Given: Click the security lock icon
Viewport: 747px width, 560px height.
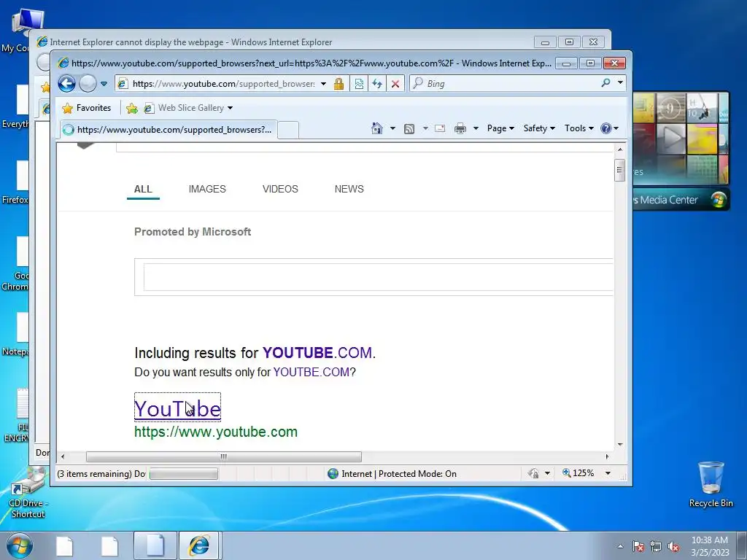Looking at the screenshot, I should (338, 84).
